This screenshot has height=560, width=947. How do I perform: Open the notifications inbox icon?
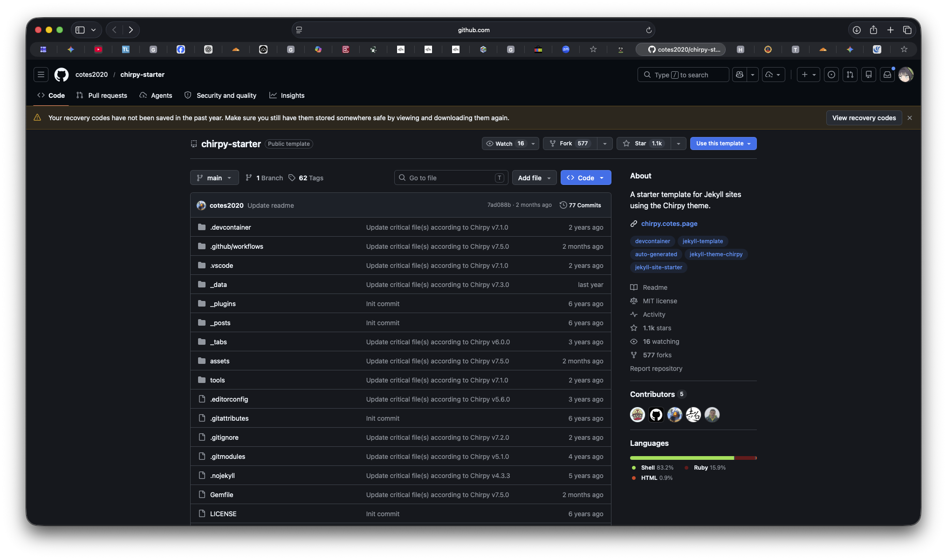(x=887, y=75)
